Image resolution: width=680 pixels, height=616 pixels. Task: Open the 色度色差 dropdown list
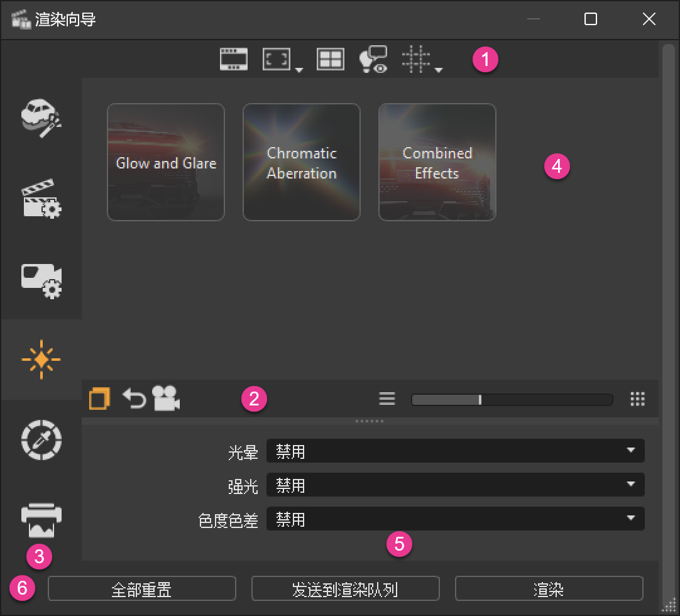tap(456, 519)
